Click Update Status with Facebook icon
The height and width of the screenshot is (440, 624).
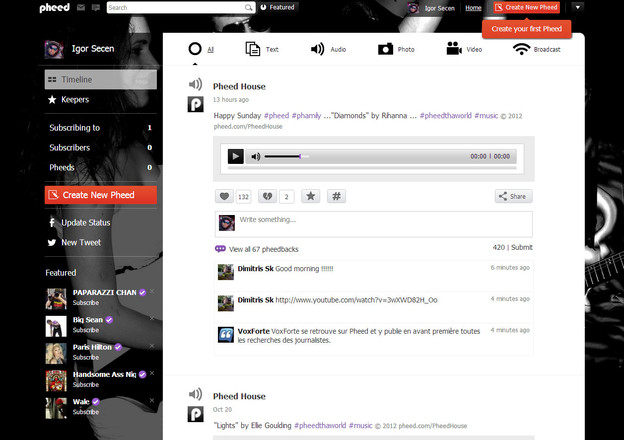(x=79, y=223)
